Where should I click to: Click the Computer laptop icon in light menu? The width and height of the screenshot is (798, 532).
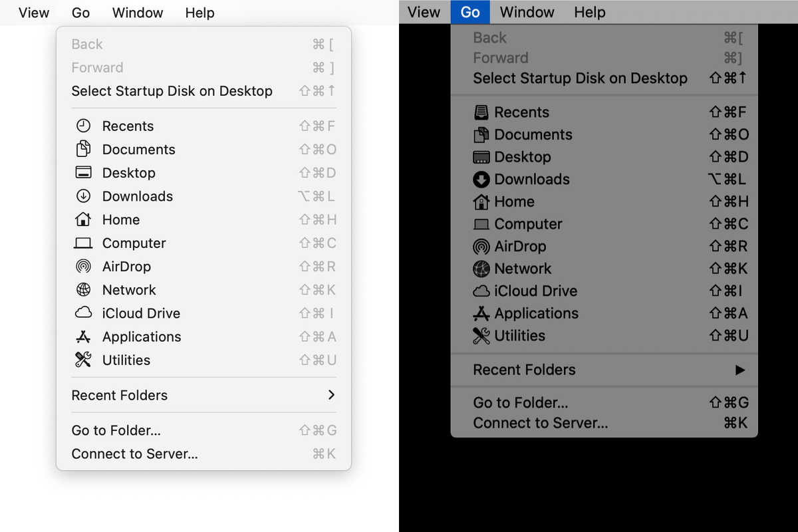[x=83, y=243]
